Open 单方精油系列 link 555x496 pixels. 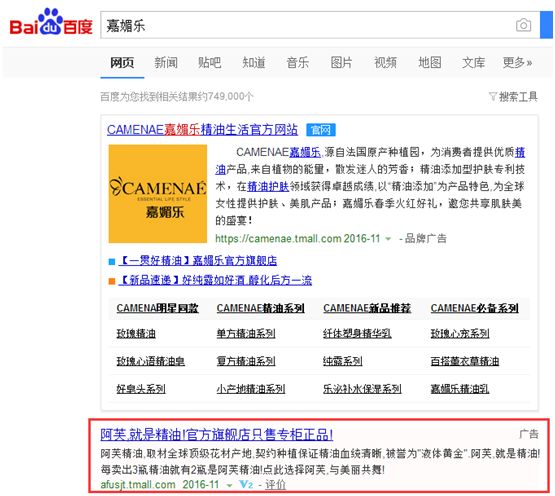tap(246, 333)
